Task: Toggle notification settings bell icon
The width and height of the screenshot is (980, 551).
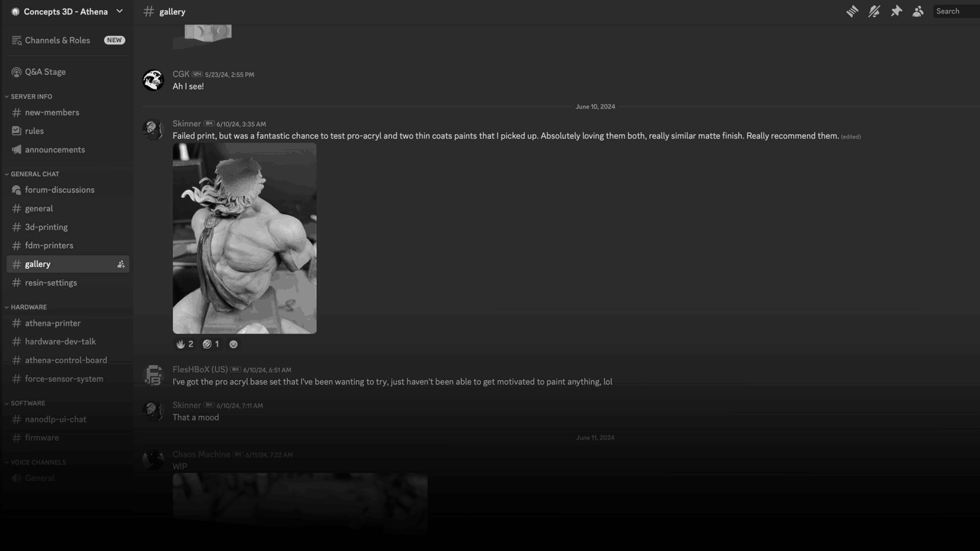Action: coord(874,11)
